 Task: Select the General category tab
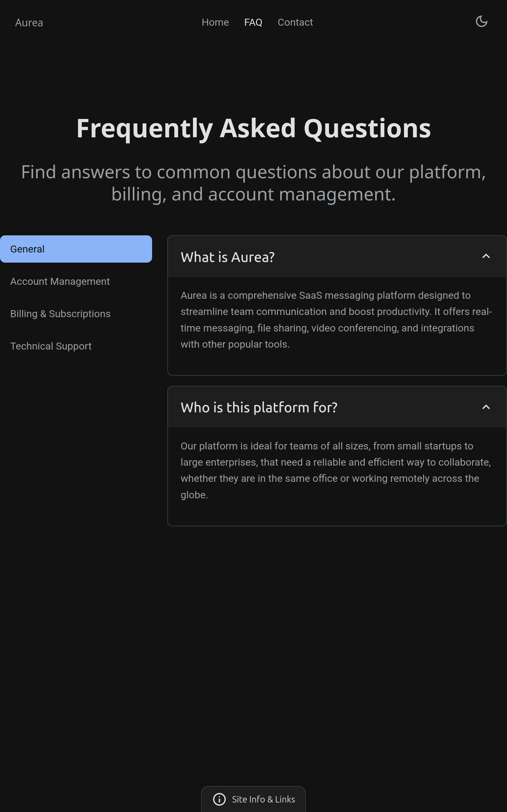[76, 249]
